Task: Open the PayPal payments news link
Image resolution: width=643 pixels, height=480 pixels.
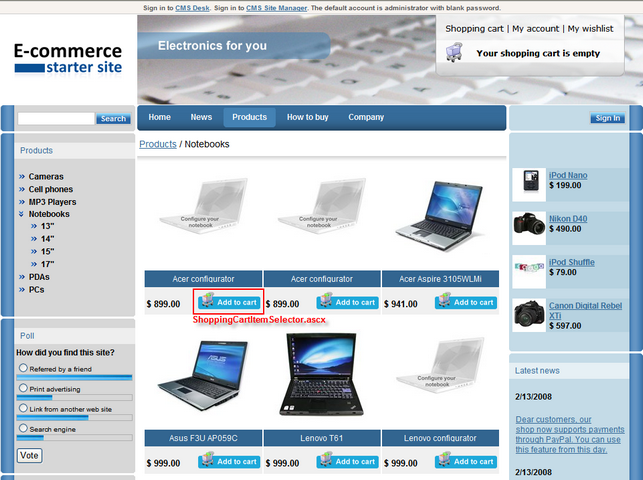Action: tap(570, 435)
